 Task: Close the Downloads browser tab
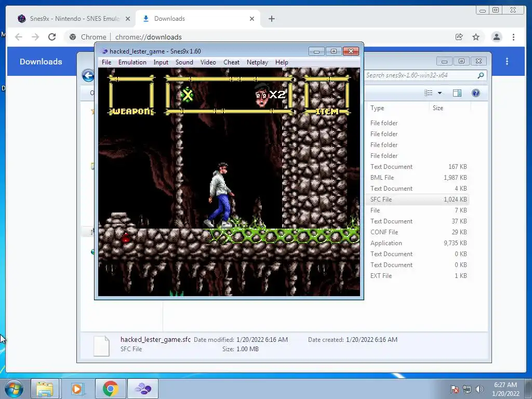pyautogui.click(x=252, y=19)
